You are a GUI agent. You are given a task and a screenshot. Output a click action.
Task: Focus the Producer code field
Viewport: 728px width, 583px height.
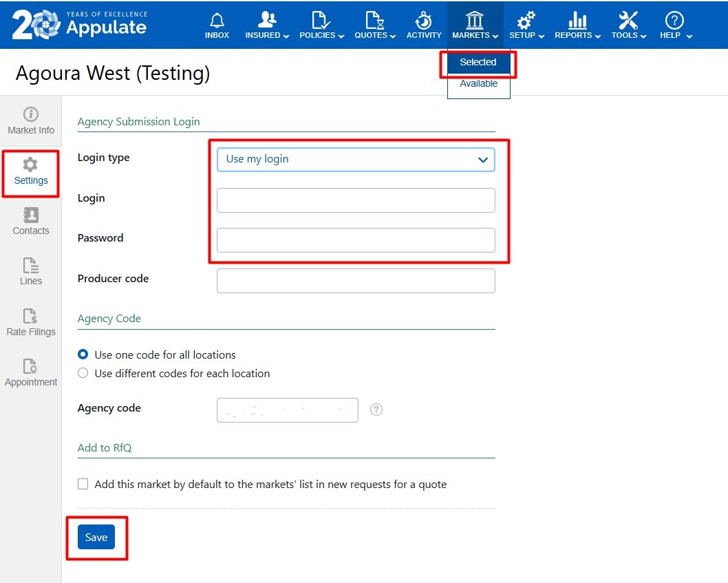click(356, 281)
